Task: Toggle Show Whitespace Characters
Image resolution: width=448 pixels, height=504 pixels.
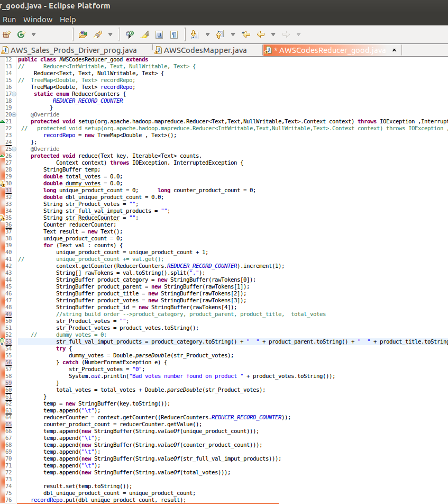Action: [x=173, y=34]
